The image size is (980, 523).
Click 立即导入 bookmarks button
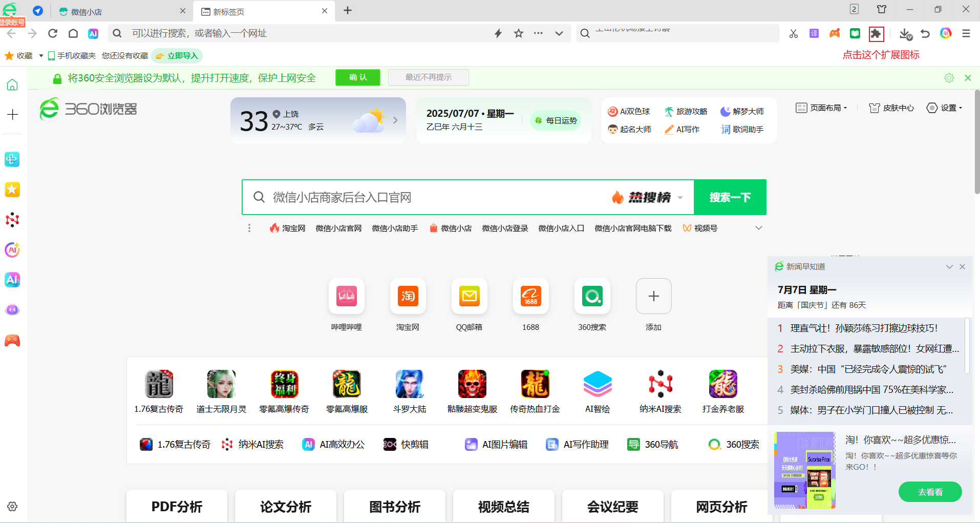[177, 56]
